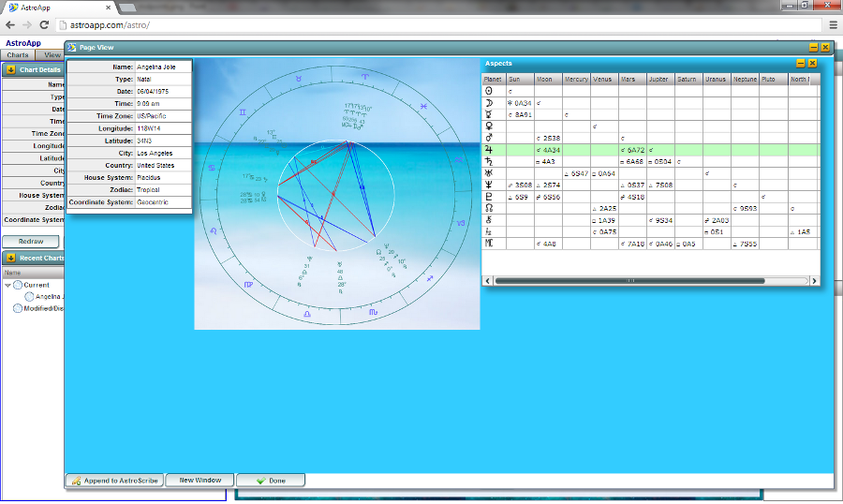Collapse the Chart Details panel arrow icon

click(x=10, y=69)
